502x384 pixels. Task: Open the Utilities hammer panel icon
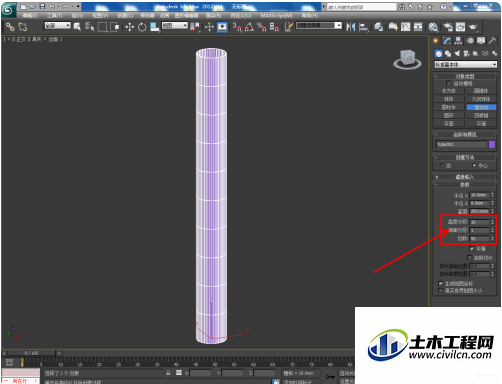coord(492,41)
